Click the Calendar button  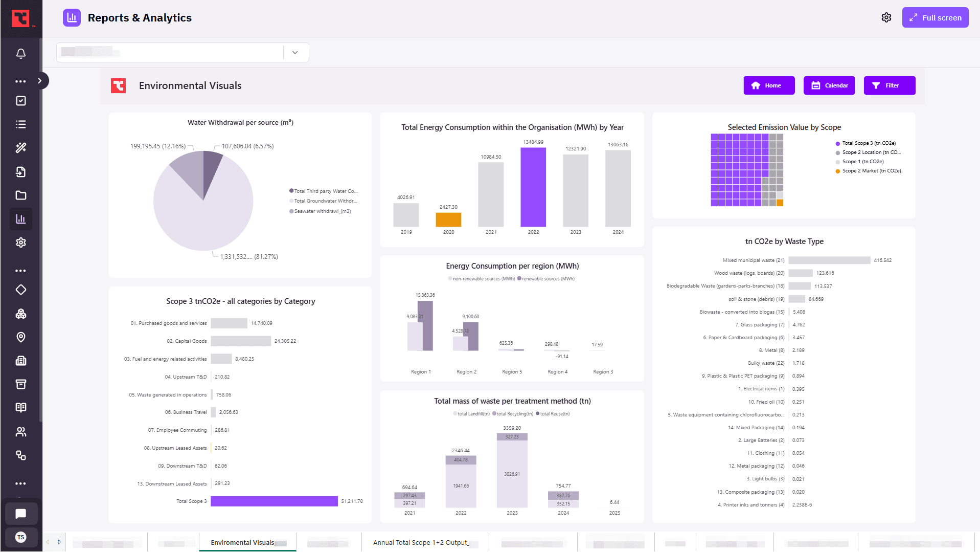click(829, 85)
